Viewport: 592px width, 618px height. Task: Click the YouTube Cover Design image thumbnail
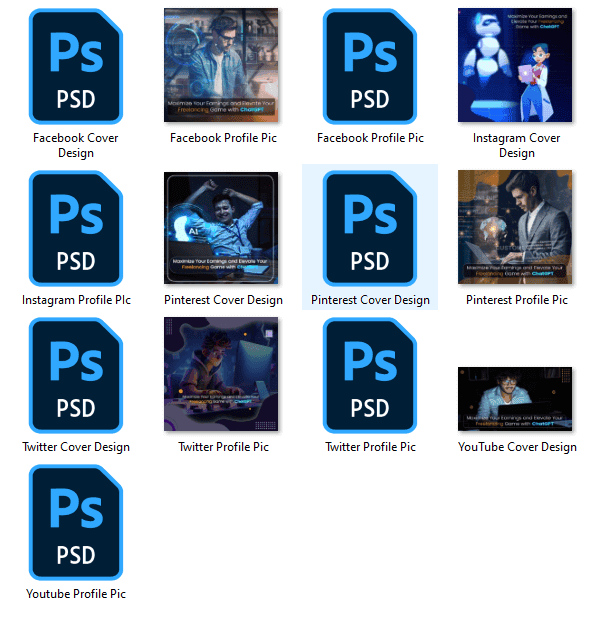(515, 399)
